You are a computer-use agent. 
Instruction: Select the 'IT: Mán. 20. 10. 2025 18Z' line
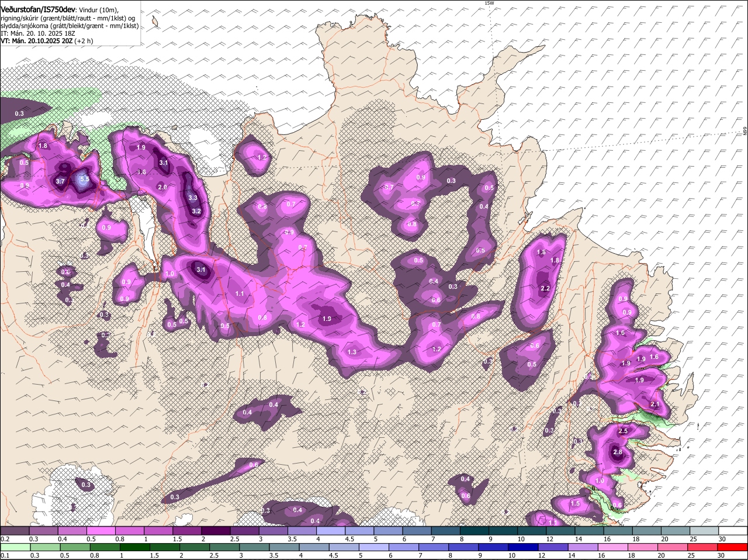[x=38, y=33]
